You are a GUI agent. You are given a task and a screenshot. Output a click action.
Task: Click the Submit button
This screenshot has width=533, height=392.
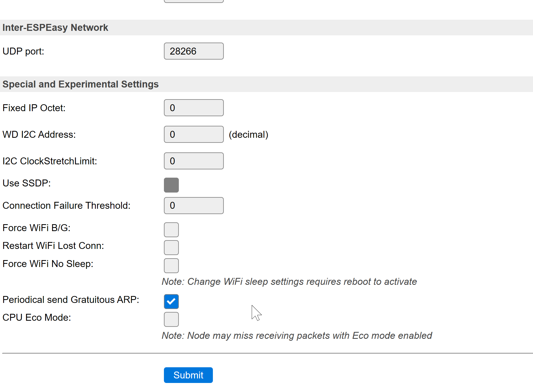(188, 375)
